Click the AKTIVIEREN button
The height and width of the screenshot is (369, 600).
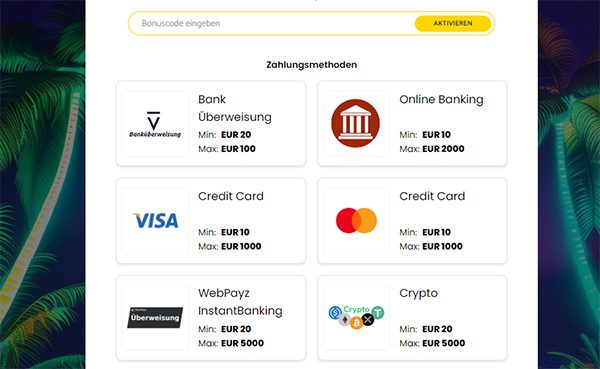[x=453, y=23]
